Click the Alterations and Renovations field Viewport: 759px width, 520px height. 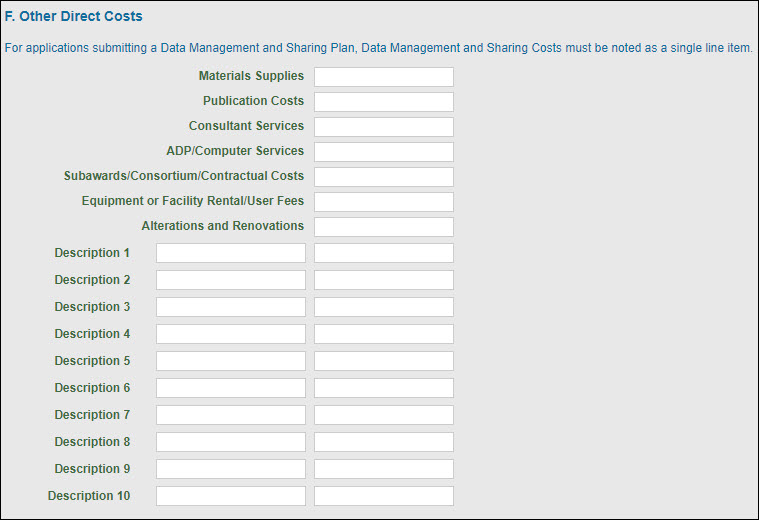383,227
